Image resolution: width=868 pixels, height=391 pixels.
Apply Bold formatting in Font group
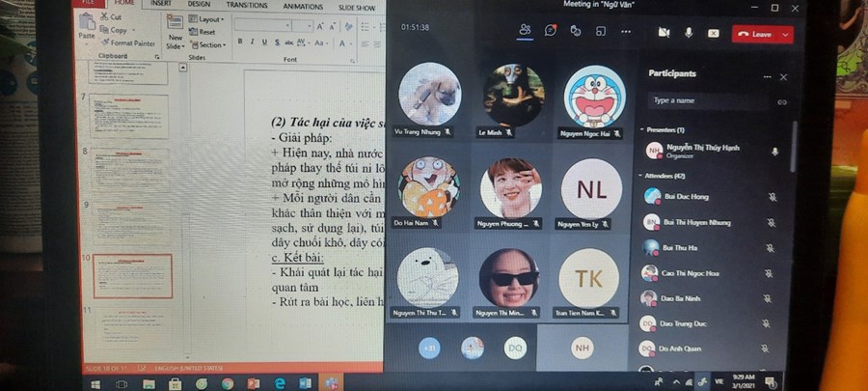tap(240, 42)
